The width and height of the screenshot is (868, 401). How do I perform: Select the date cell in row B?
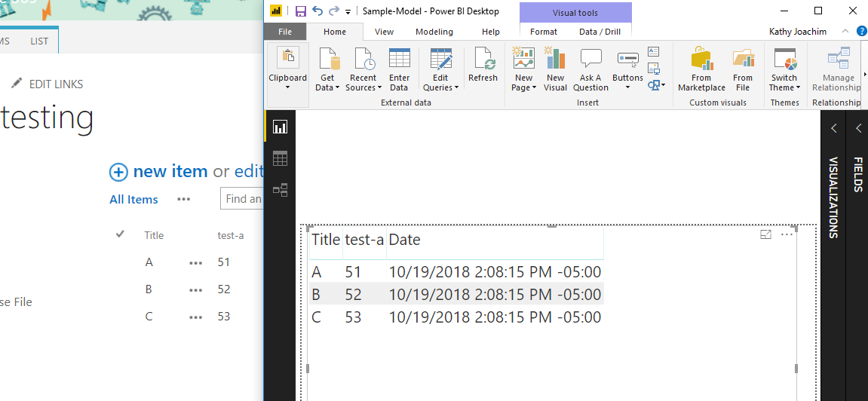point(495,294)
